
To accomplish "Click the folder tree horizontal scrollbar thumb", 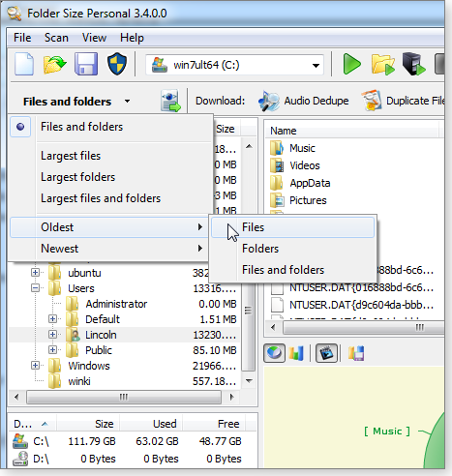I will (124, 397).
